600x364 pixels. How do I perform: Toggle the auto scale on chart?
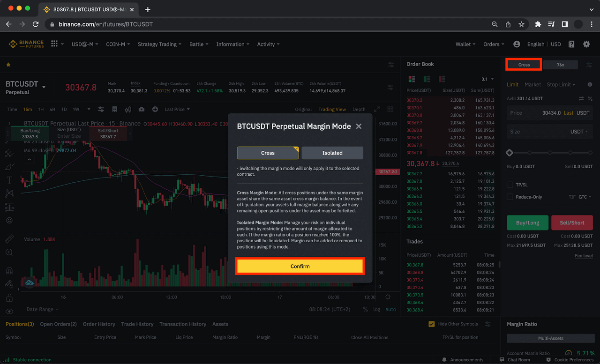(x=390, y=309)
